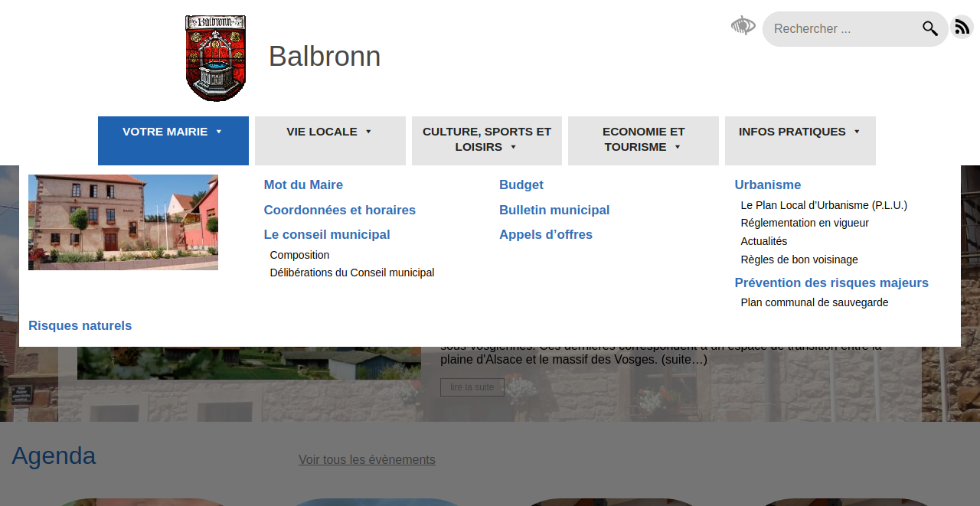Image resolution: width=980 pixels, height=506 pixels.
Task: Click the 'lire la suite' button
Action: pos(472,387)
